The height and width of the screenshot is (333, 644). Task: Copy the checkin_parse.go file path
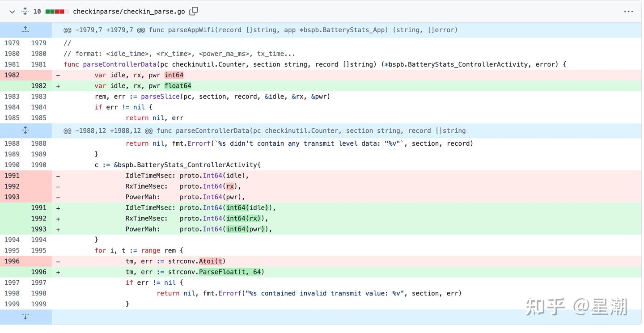point(194,11)
